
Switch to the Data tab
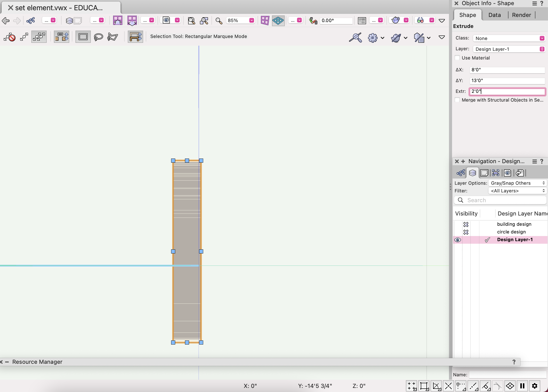(x=494, y=15)
